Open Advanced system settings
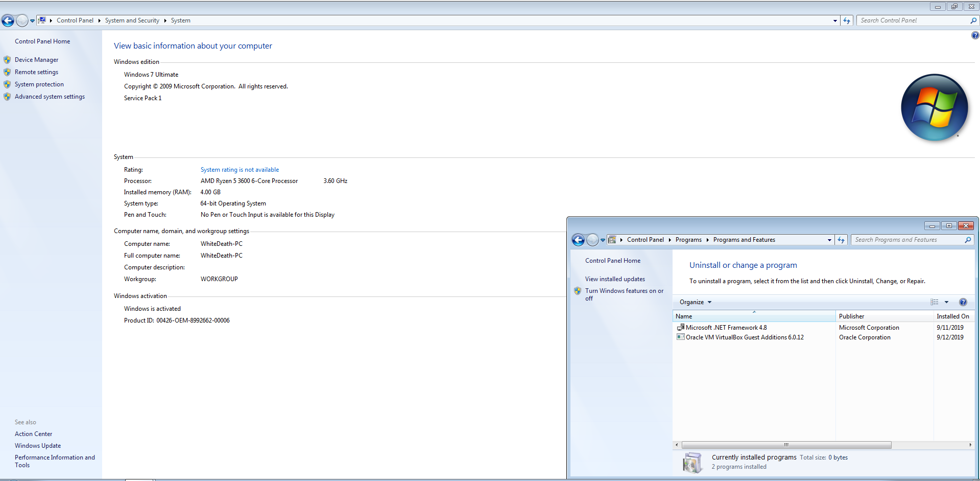The width and height of the screenshot is (980, 481). pos(50,97)
